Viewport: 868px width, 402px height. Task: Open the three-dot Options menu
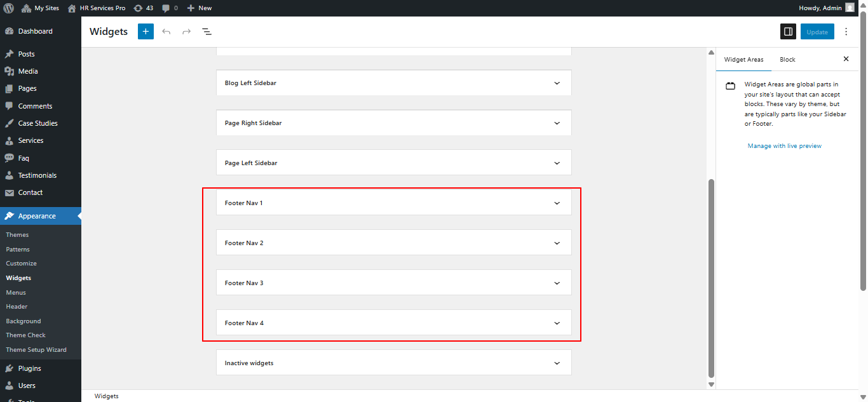[846, 31]
